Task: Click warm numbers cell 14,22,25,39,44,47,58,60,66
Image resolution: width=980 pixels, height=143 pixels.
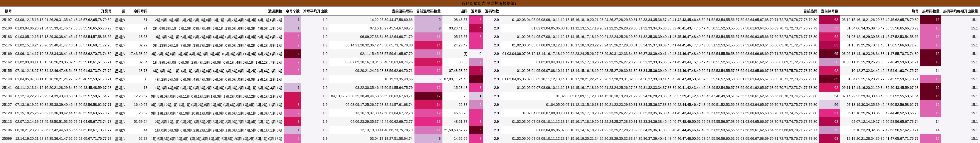Action: (391, 20)
